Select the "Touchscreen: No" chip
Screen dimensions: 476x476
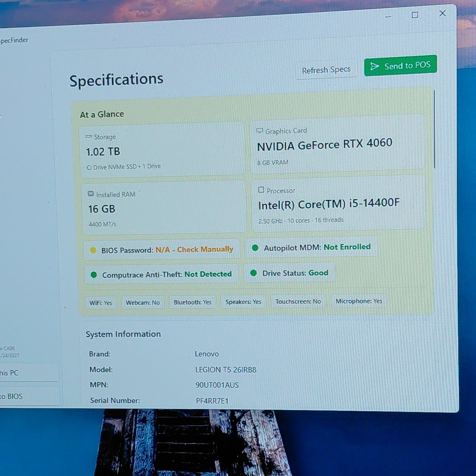[x=298, y=301]
